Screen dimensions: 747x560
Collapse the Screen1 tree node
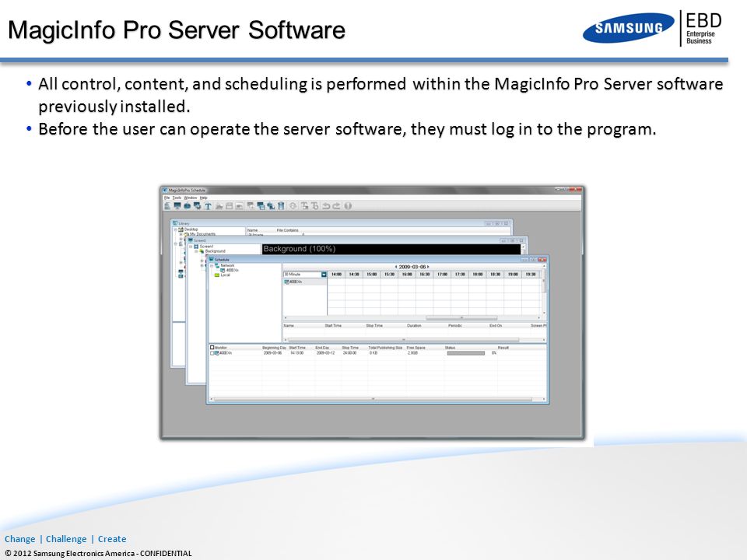[x=191, y=247]
